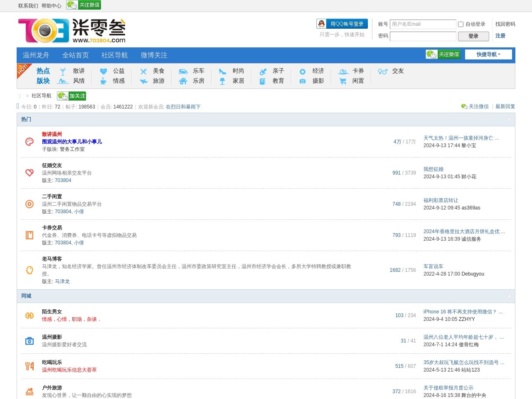532x399 pixels.
Task: Collapse the 同城 section
Action: [509, 296]
